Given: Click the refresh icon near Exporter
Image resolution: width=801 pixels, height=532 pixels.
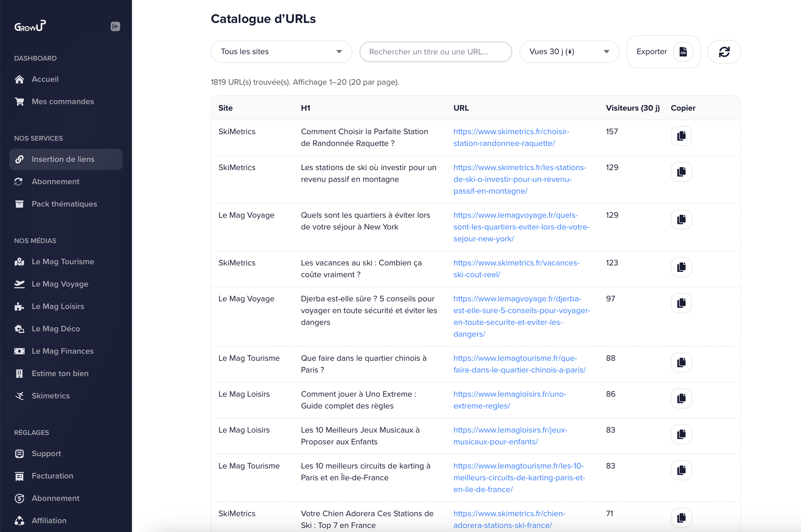Looking at the screenshot, I should 724,52.
